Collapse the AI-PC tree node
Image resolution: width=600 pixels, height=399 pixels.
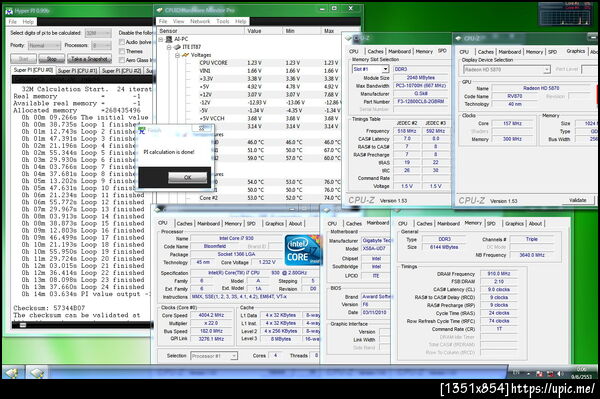click(161, 39)
